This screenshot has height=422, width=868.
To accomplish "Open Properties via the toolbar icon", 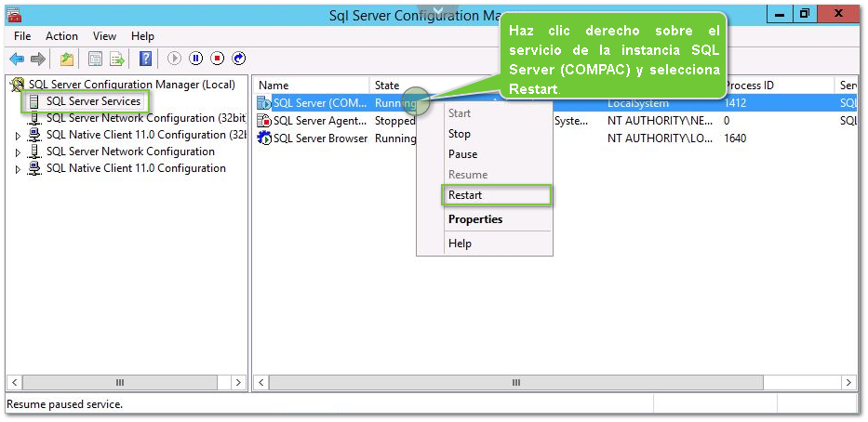I will click(x=95, y=59).
